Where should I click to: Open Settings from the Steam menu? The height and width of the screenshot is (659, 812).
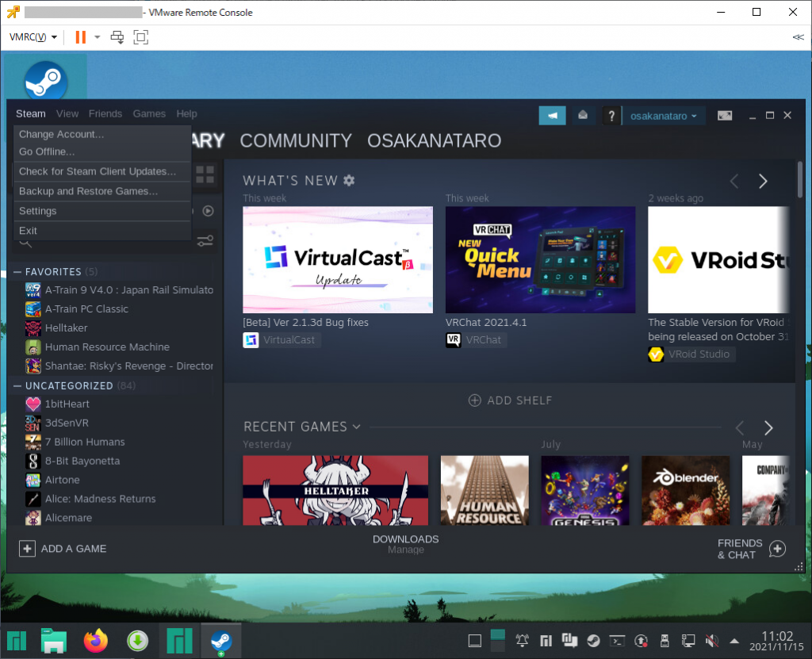click(x=102, y=211)
